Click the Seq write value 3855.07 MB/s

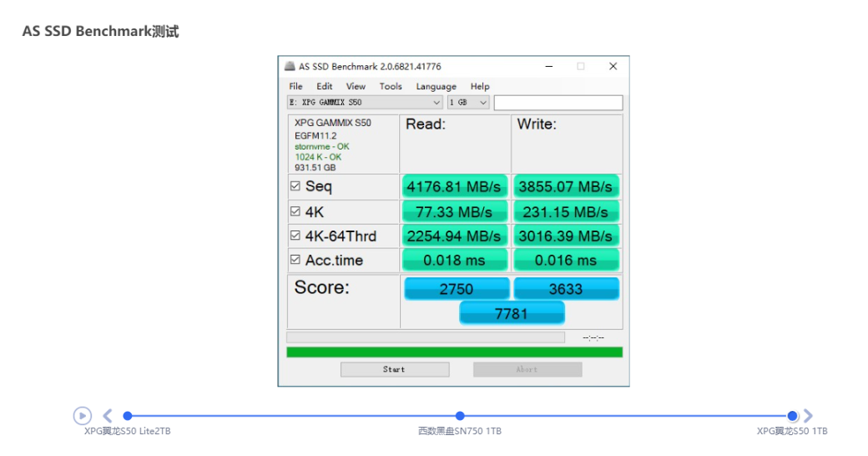(x=566, y=187)
